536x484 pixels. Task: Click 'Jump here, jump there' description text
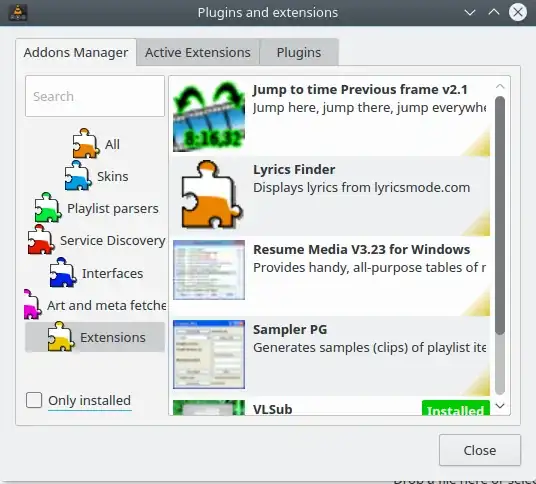(x=369, y=108)
